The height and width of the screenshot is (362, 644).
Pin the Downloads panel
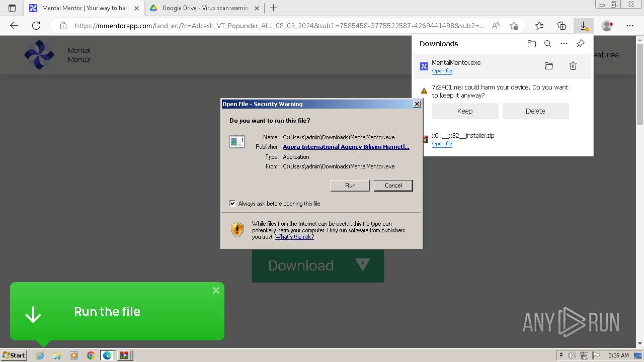(580, 44)
